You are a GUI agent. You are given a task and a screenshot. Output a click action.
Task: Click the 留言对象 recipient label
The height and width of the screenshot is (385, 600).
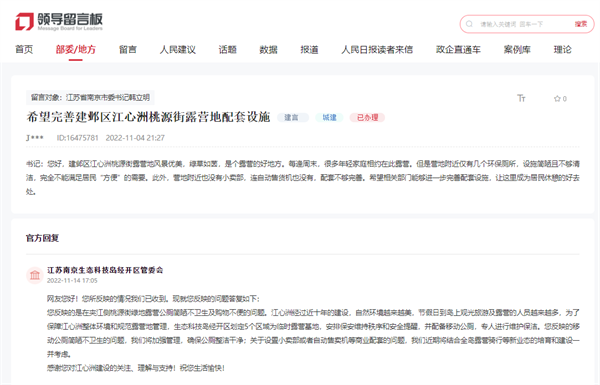pos(90,98)
